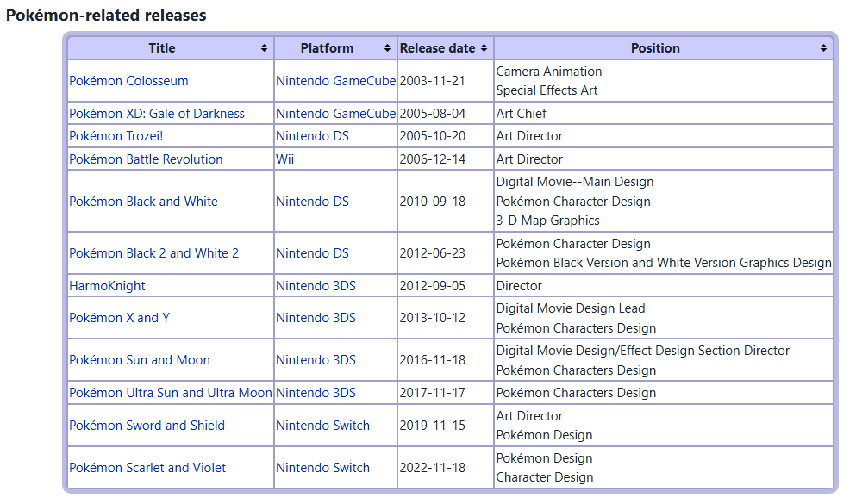Screen dimensions: 856x504
Task: Select the date 2019-11-15
Action: click(433, 426)
